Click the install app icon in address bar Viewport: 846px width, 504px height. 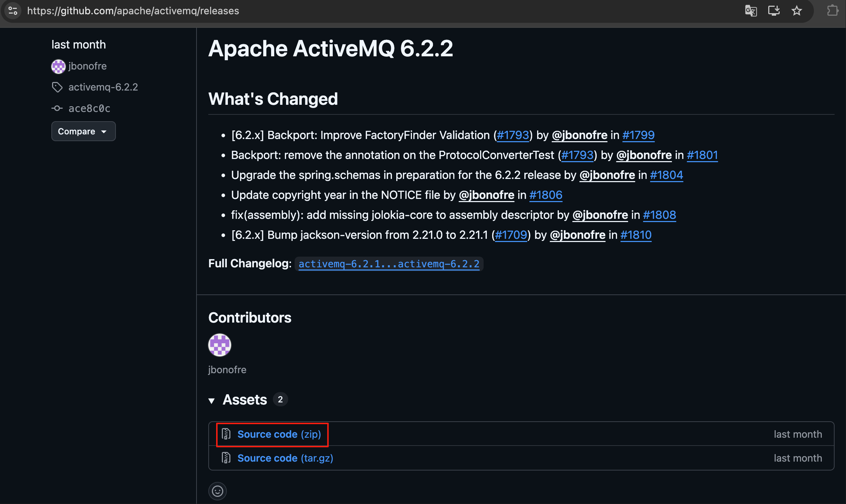coord(774,11)
